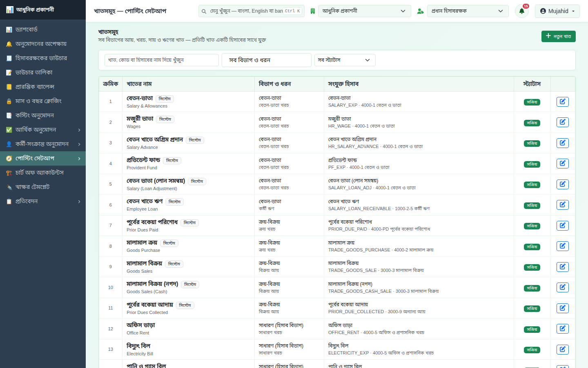Open the আধুনিক প্রকাশনী company dropdown
Screen dimensions: 588x368
[364, 11]
